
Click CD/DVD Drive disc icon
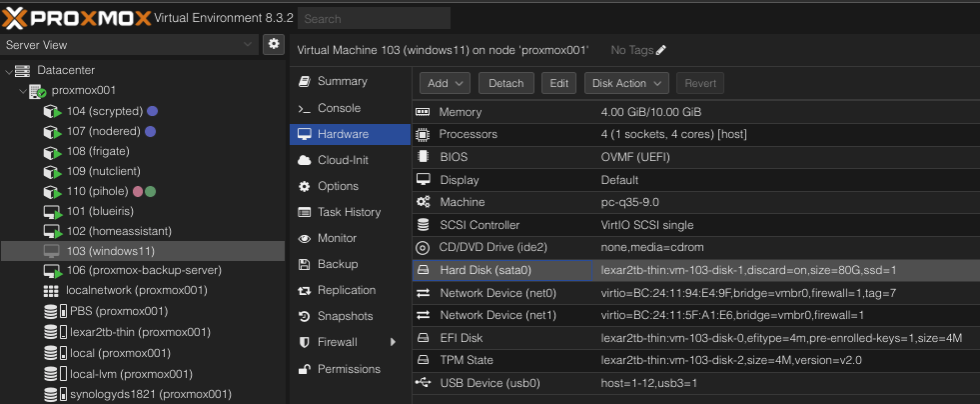[x=424, y=248]
